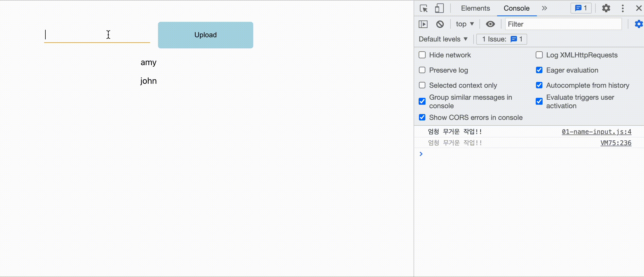
Task: Uncheck Show CORS errors in console
Action: click(x=422, y=117)
